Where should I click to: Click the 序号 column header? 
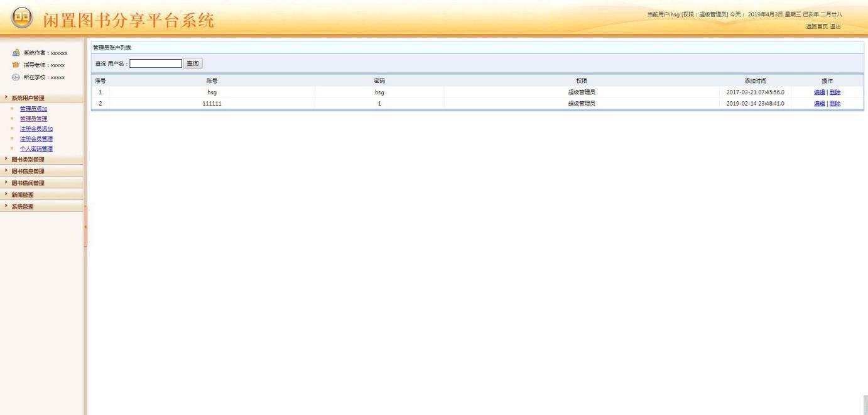(100, 80)
